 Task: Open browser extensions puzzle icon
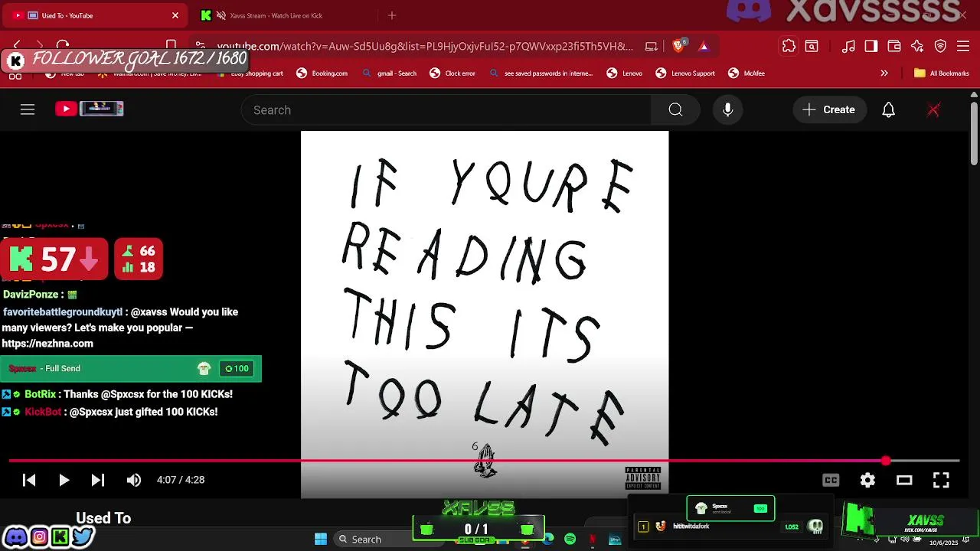[x=789, y=46]
